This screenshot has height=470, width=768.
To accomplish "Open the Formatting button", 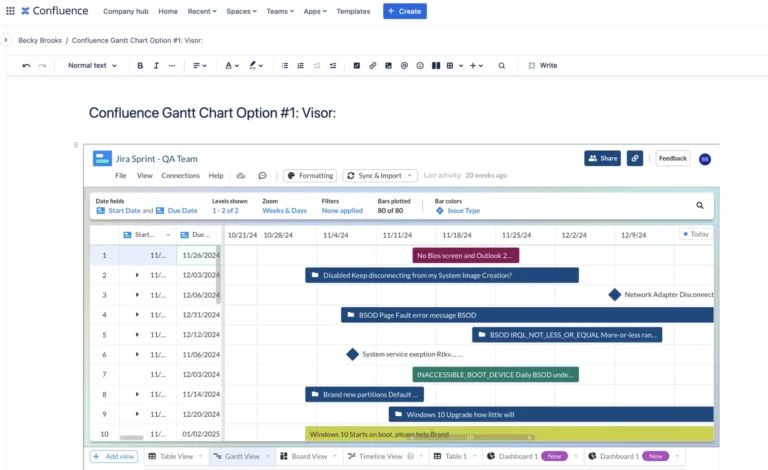I will [310, 176].
